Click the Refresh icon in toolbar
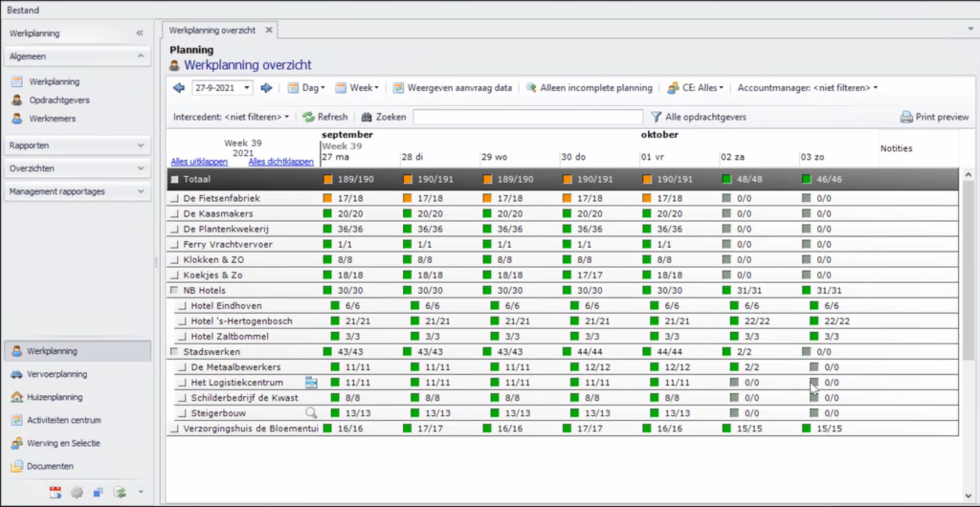Image resolution: width=980 pixels, height=507 pixels. 308,117
